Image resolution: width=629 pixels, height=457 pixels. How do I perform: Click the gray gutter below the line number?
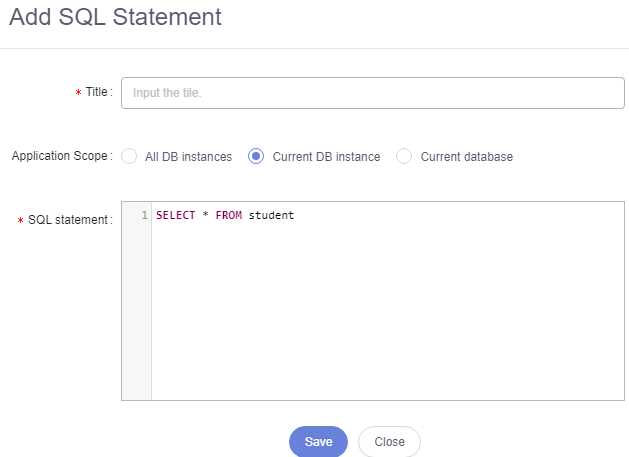[x=137, y=313]
